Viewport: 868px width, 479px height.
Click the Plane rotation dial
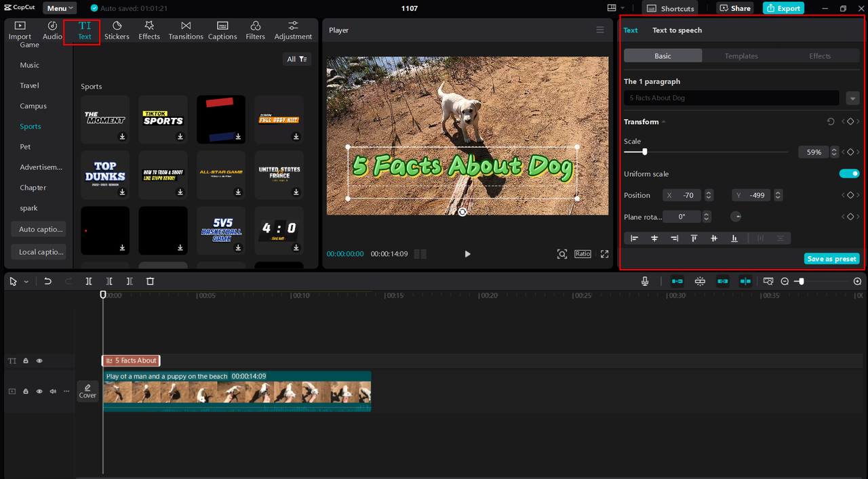pyautogui.click(x=736, y=217)
